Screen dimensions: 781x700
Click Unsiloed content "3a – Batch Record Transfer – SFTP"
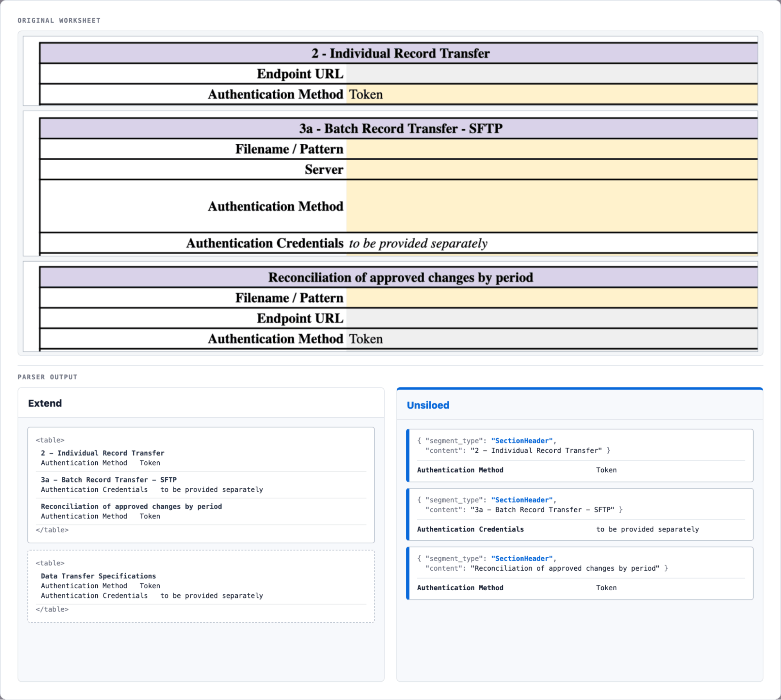tap(542, 510)
